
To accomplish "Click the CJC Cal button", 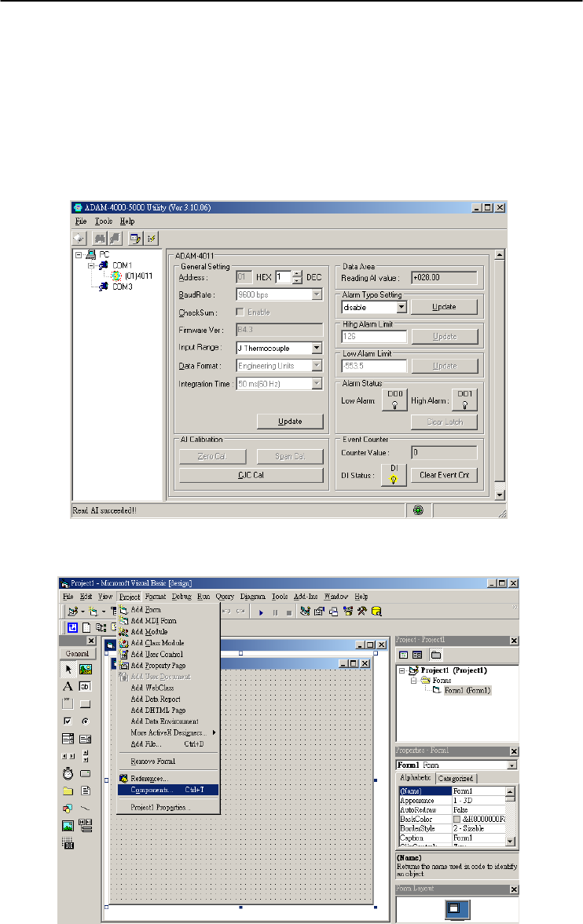I will tap(251, 475).
